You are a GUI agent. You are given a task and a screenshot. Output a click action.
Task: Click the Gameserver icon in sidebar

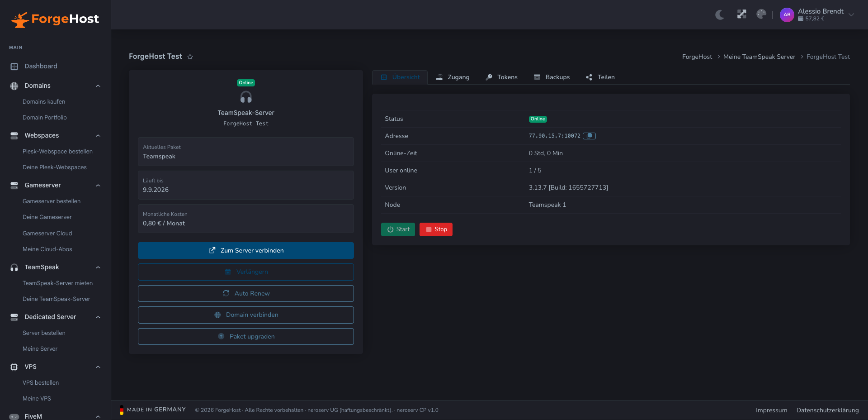pyautogui.click(x=14, y=186)
